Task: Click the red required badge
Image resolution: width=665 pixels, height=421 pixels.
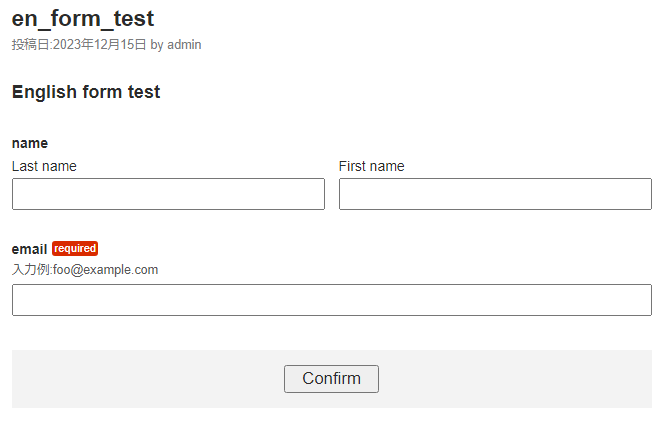Action: click(75, 249)
